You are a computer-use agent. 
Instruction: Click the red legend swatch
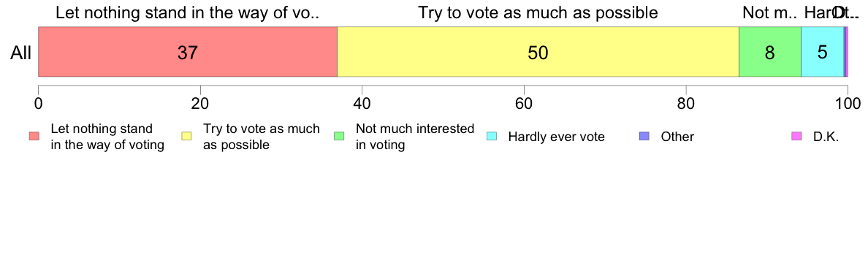click(x=34, y=136)
